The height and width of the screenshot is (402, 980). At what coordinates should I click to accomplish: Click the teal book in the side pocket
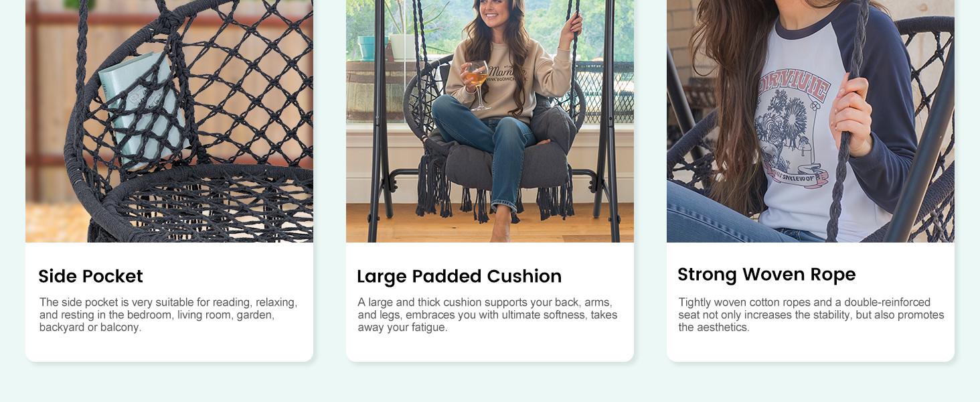pyautogui.click(x=141, y=107)
